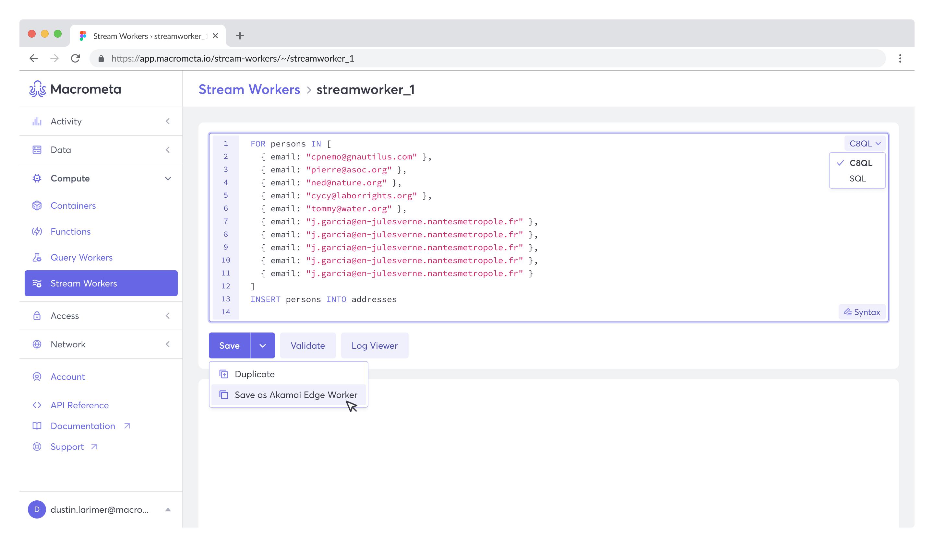The width and height of the screenshot is (934, 560).
Task: Reload the page with the refresh icon
Action: pyautogui.click(x=76, y=58)
